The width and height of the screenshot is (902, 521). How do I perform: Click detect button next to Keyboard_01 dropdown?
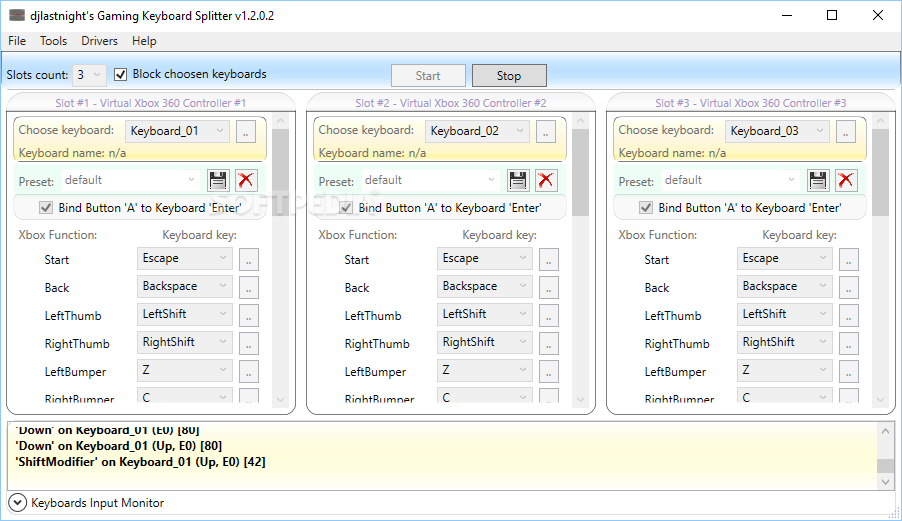[246, 132]
